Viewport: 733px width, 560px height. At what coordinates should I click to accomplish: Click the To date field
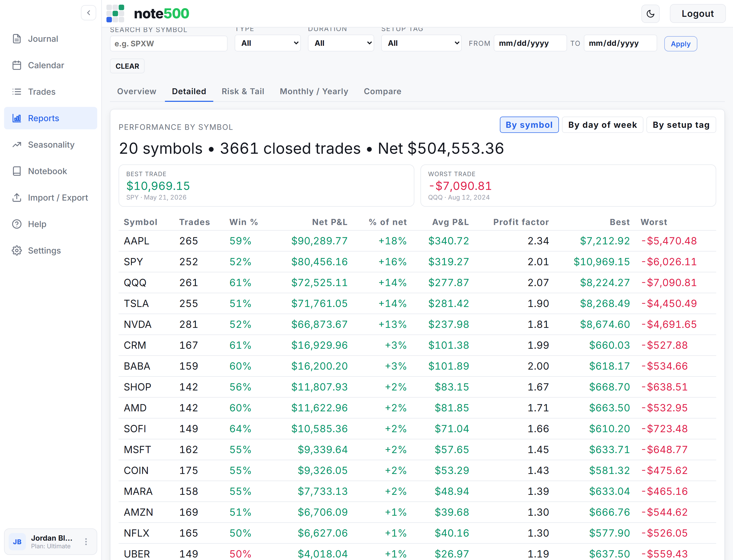(620, 43)
